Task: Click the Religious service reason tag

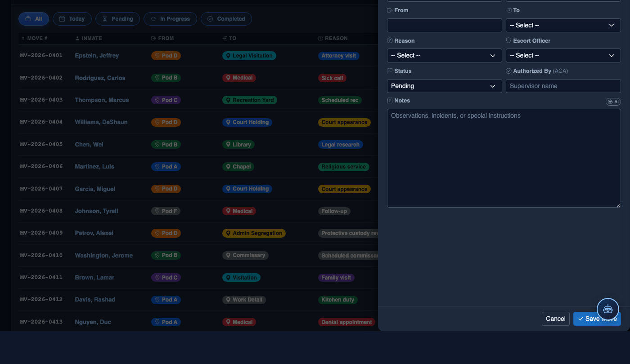Action: (x=343, y=167)
